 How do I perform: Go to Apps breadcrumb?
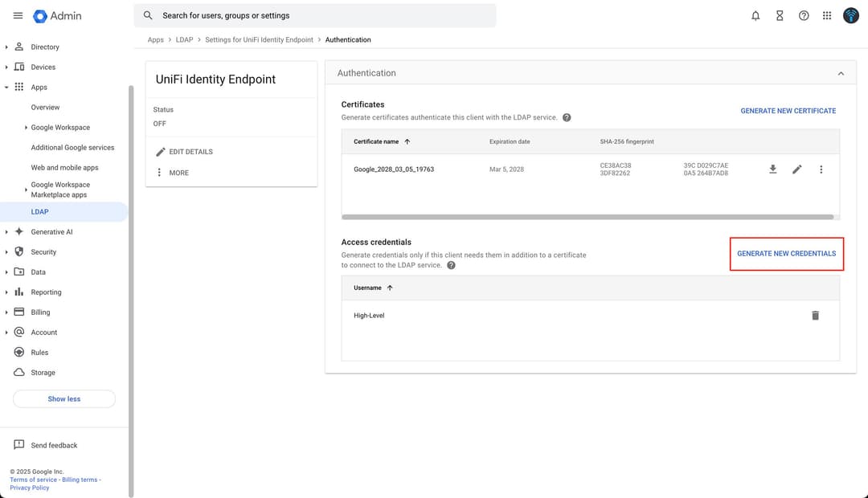point(156,40)
